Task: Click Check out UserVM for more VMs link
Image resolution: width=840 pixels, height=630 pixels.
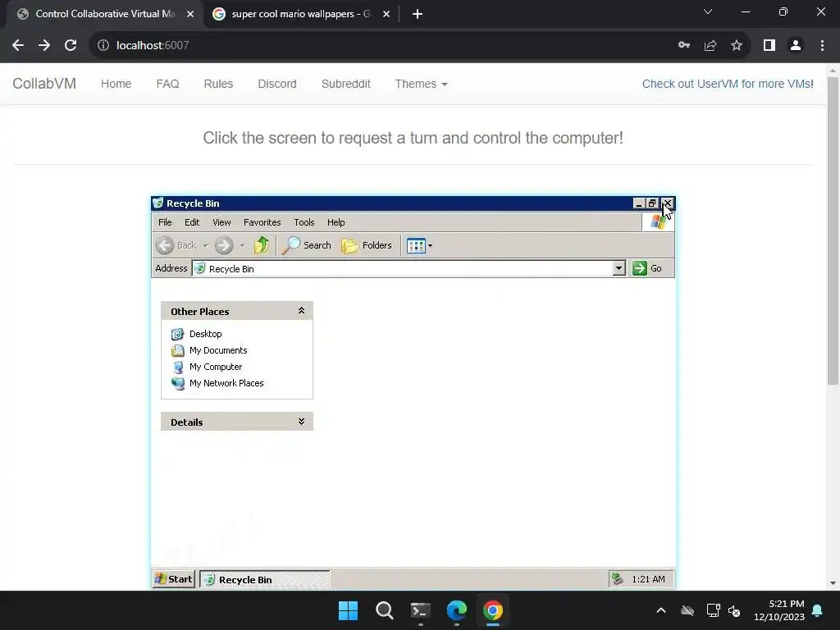Action: tap(728, 84)
